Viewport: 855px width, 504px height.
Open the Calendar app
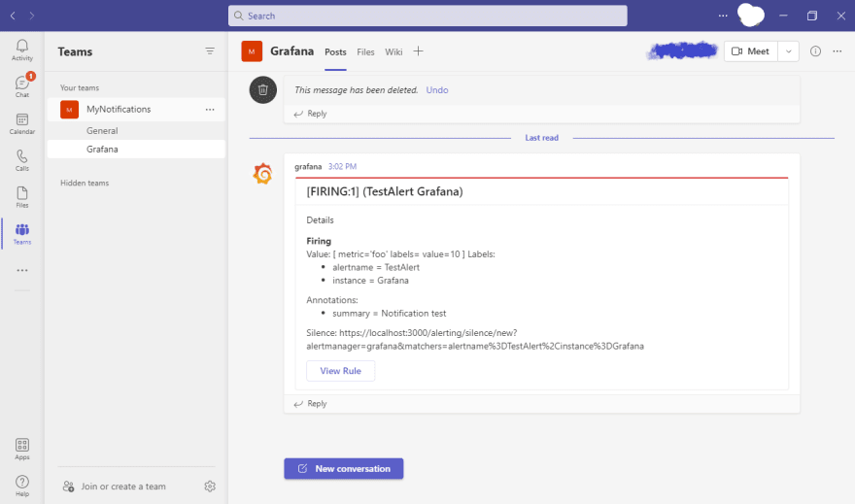tap(21, 123)
